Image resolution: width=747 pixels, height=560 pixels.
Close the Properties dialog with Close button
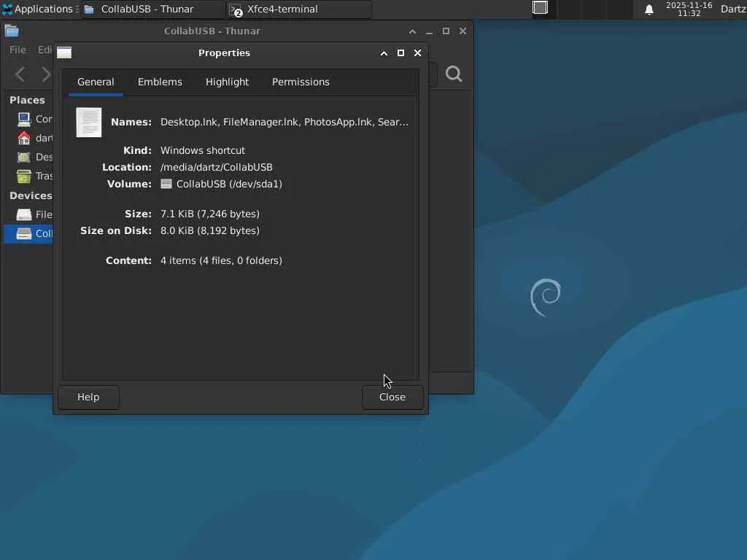392,397
